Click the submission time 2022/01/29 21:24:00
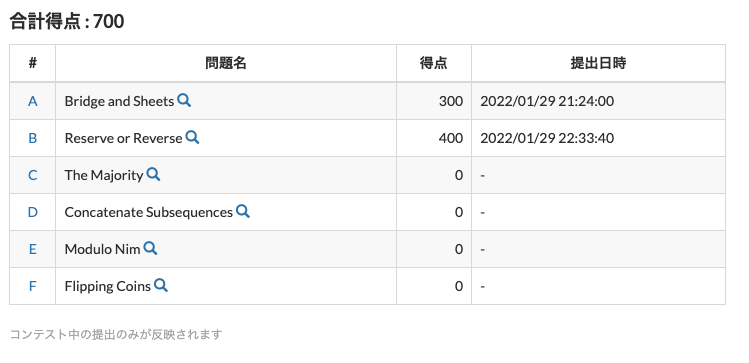The width and height of the screenshot is (749, 363). [547, 101]
